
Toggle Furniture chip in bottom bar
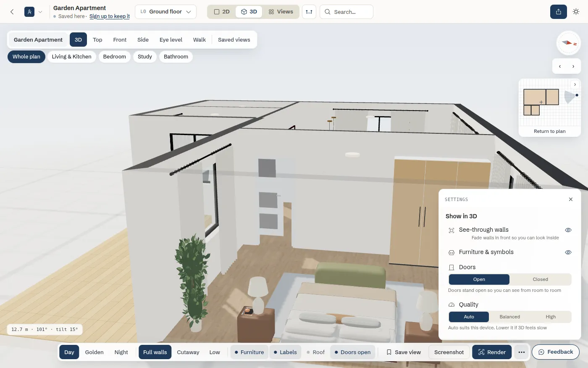(x=249, y=352)
